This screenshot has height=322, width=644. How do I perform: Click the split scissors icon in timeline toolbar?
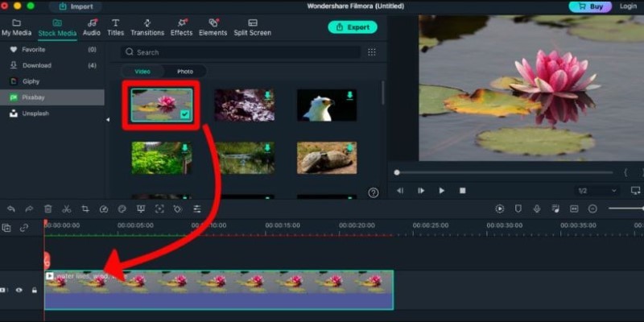click(x=66, y=208)
